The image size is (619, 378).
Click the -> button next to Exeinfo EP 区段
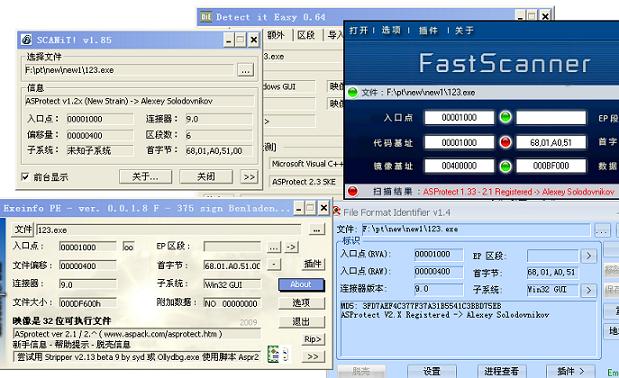click(291, 247)
